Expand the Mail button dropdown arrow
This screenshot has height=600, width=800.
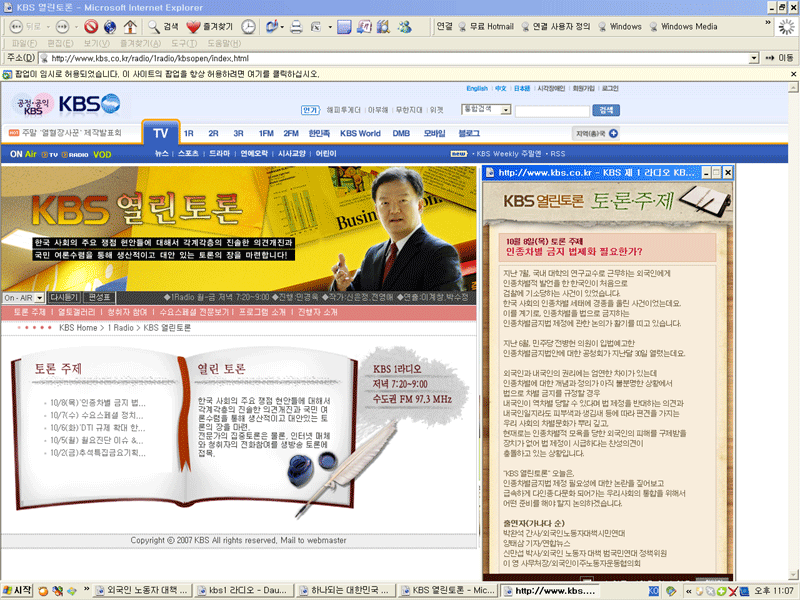(282, 27)
